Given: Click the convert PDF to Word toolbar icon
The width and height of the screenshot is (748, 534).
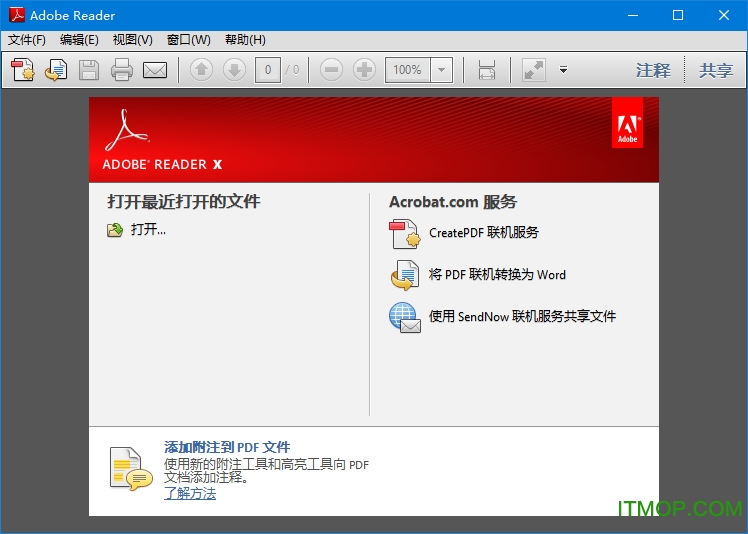Looking at the screenshot, I should [56, 70].
